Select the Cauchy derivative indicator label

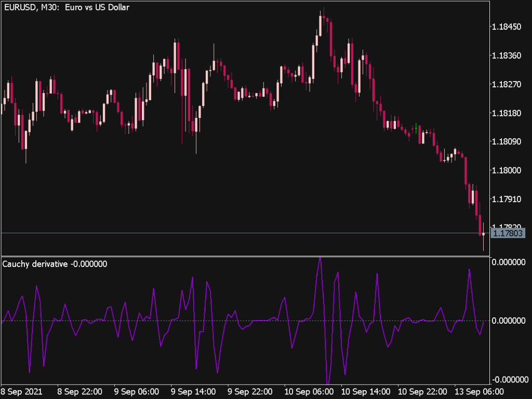coord(55,264)
